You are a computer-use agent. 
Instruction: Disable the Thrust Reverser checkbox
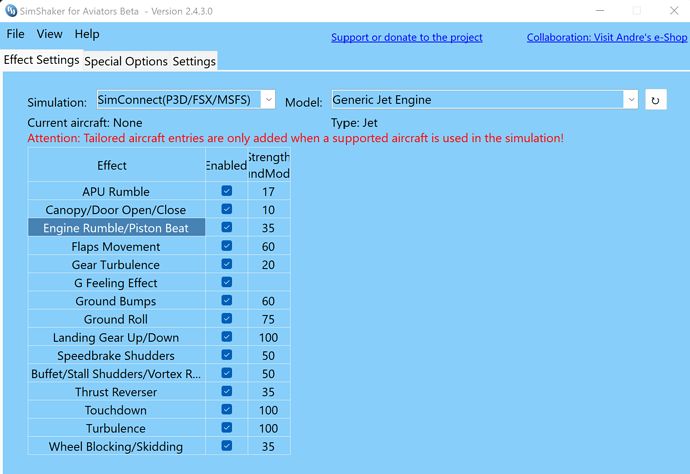pyautogui.click(x=226, y=392)
